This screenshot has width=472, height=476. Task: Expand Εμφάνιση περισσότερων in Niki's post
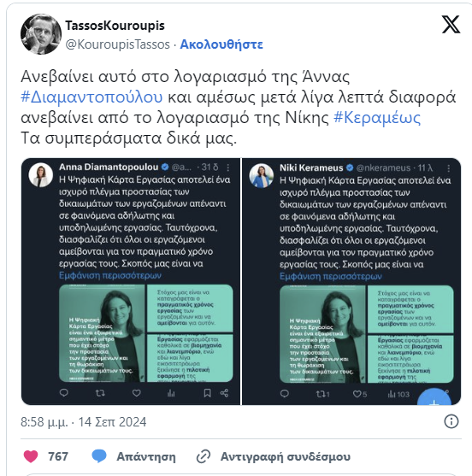[331, 276]
